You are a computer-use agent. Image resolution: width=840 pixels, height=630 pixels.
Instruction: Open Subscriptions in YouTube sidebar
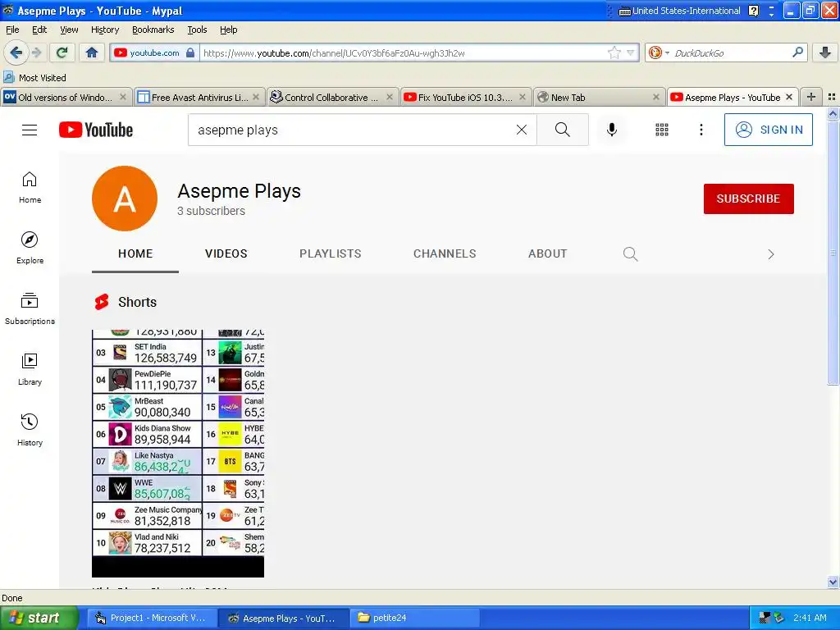click(x=30, y=309)
